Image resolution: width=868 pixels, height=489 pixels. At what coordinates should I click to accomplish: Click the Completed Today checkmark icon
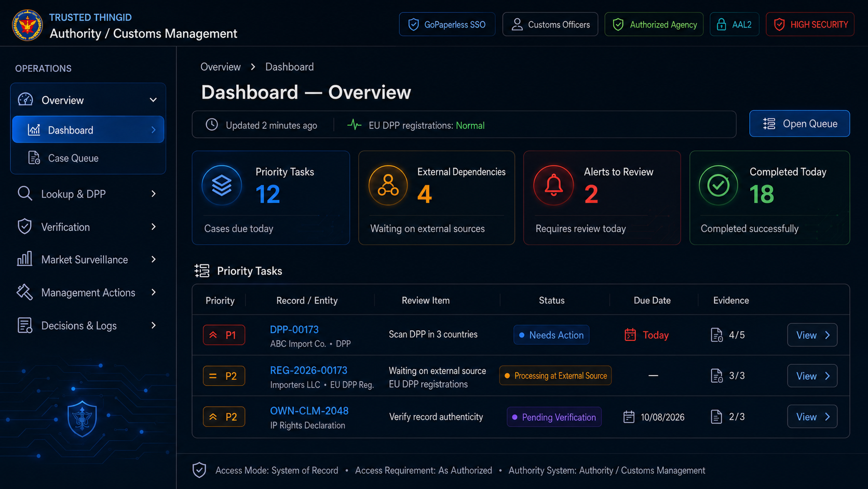point(718,185)
